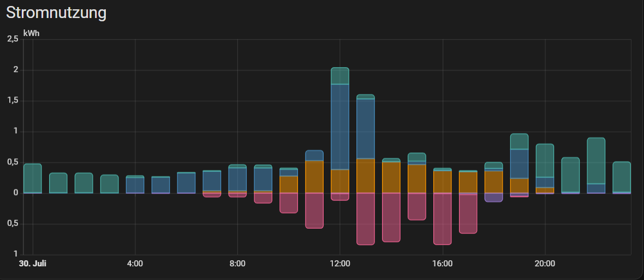Select the orange segment of the 12:00 bar
Image resolution: width=644 pixels, height=280 pixels.
pos(339,181)
